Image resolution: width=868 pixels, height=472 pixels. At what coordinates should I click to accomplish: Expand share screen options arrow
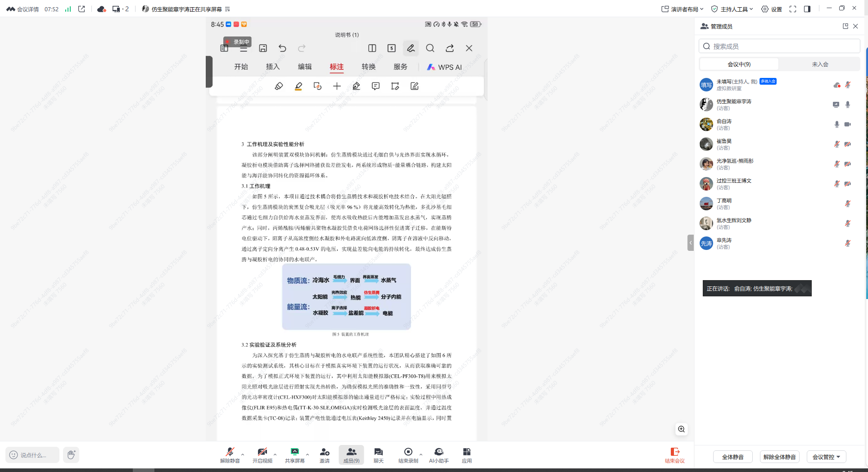pos(307,454)
